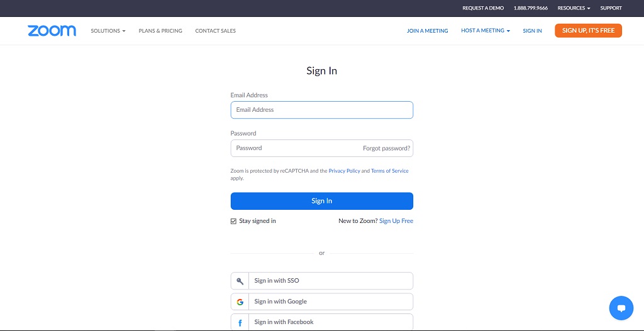The image size is (644, 331).
Task: Click Sign In in the navigation bar
Action: pos(532,31)
